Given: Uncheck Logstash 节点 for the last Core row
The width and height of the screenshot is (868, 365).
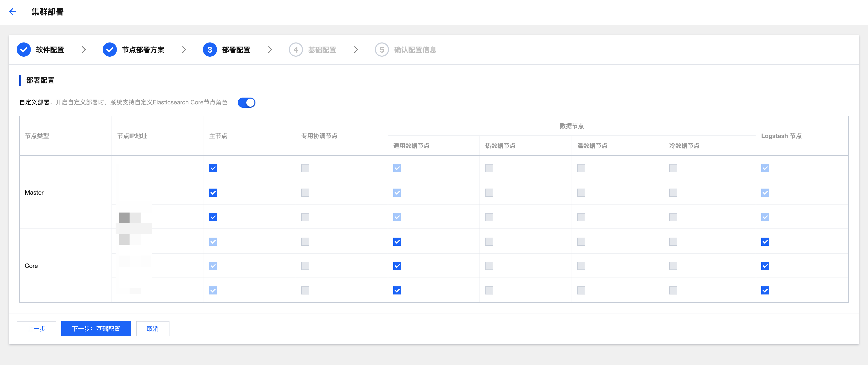Looking at the screenshot, I should 765,290.
